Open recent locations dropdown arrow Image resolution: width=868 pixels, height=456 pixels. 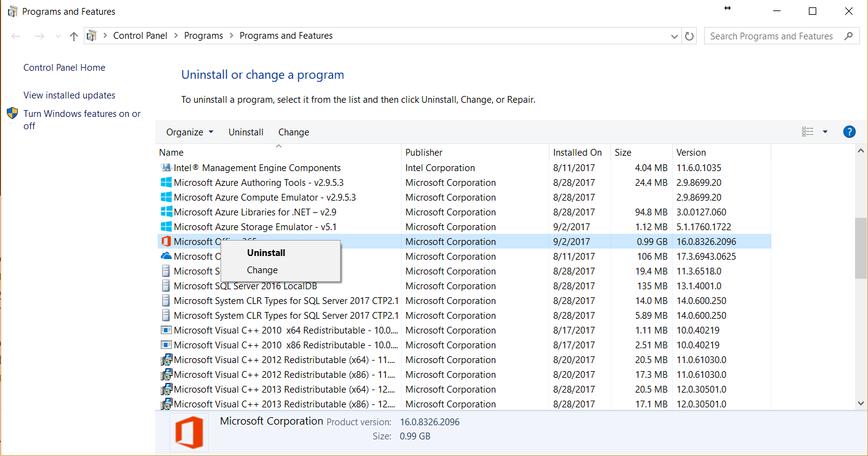(x=58, y=36)
